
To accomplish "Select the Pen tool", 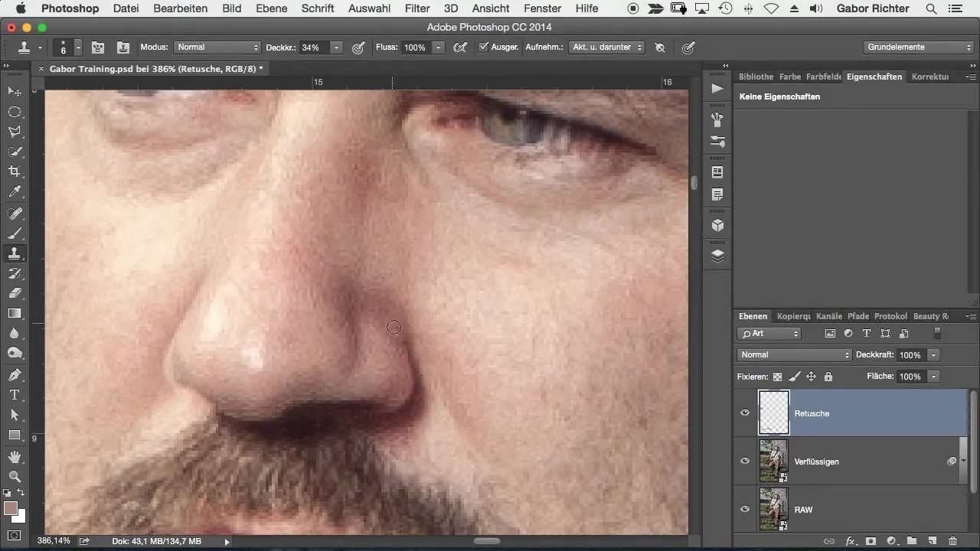I will click(x=15, y=375).
